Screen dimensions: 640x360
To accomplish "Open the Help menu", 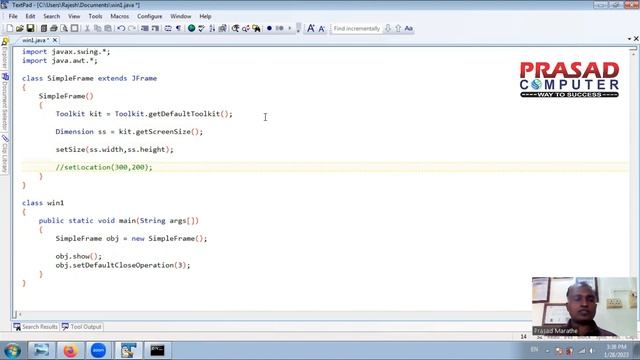I will [x=205, y=16].
